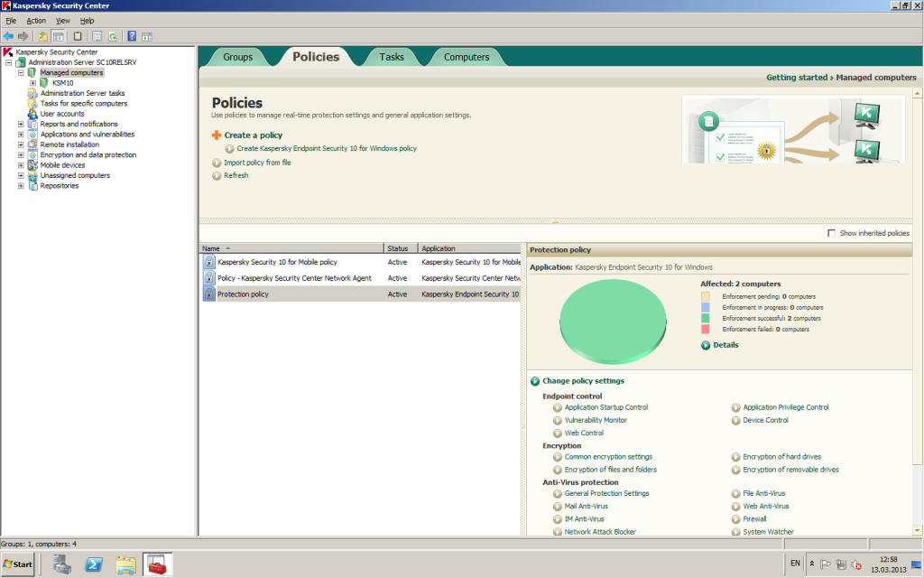
Task: Click the volume tray icon
Action: point(856,564)
